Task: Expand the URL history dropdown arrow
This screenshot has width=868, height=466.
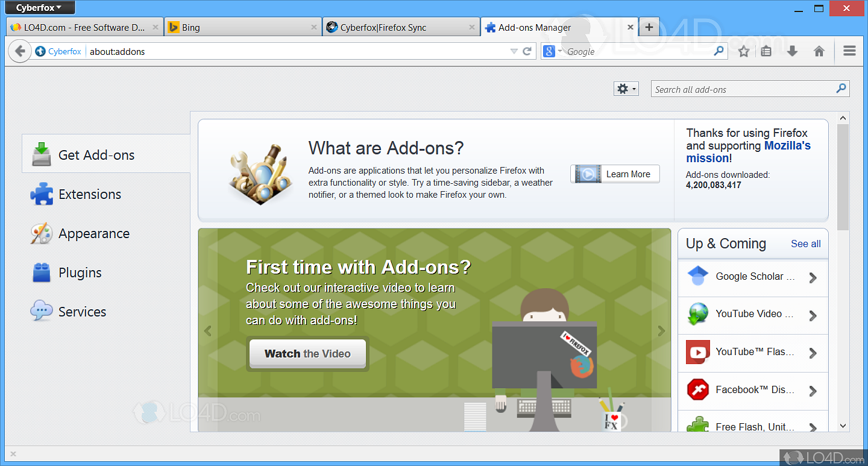Action: point(514,51)
